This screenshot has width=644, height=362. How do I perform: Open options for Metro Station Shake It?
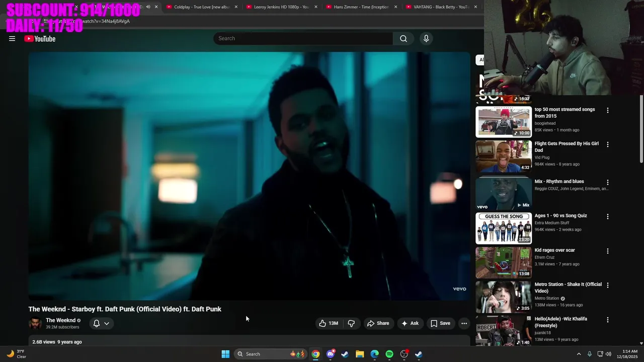point(607,285)
